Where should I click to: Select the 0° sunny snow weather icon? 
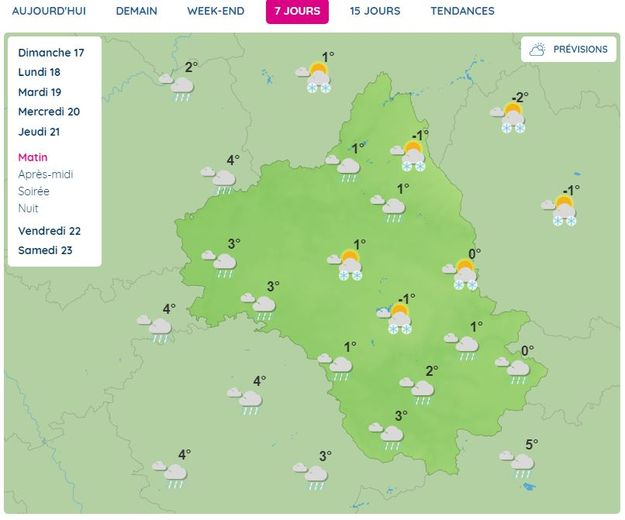[465, 273]
